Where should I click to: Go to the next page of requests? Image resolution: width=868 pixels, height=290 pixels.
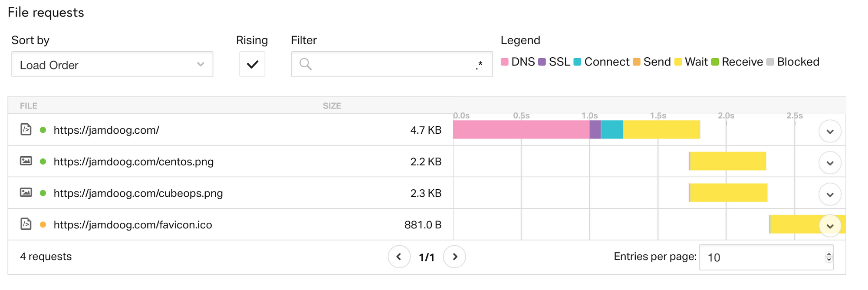[454, 257]
